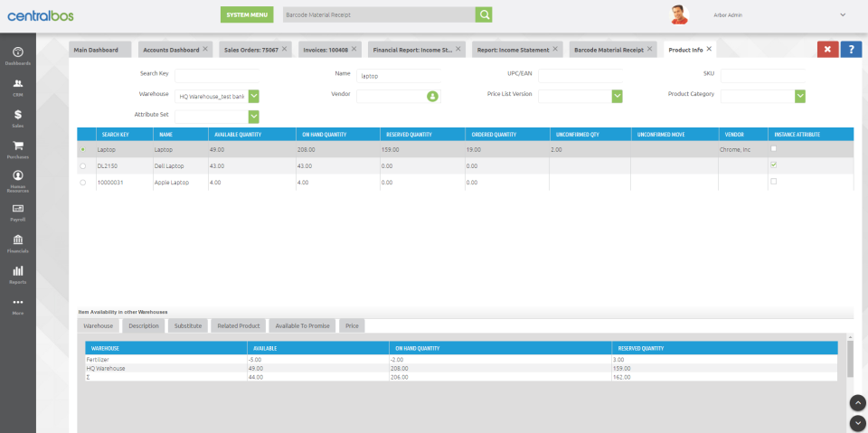Click the round down arrow button

857,423
